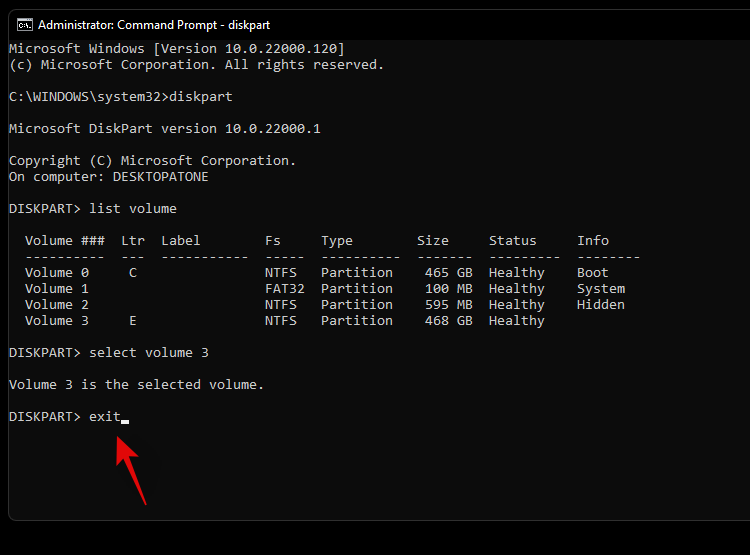This screenshot has width=750, height=555.
Task: Click the FAT32 file system entry
Action: 284,289
